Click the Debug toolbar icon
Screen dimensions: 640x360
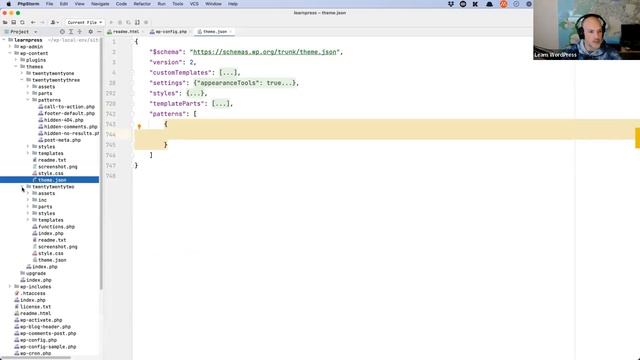[x=120, y=22]
